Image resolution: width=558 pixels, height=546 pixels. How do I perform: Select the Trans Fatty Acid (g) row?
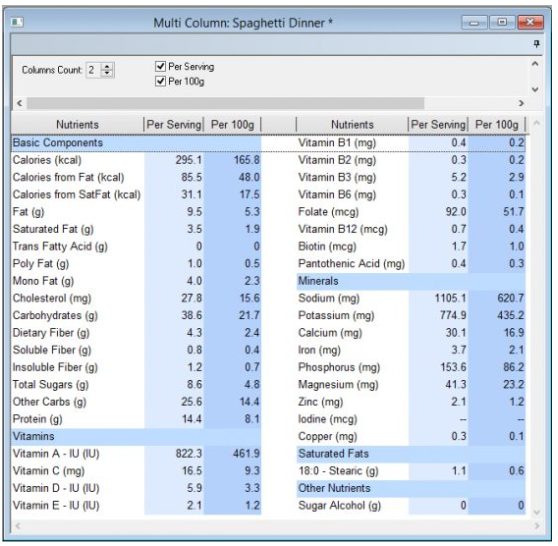coord(136,246)
